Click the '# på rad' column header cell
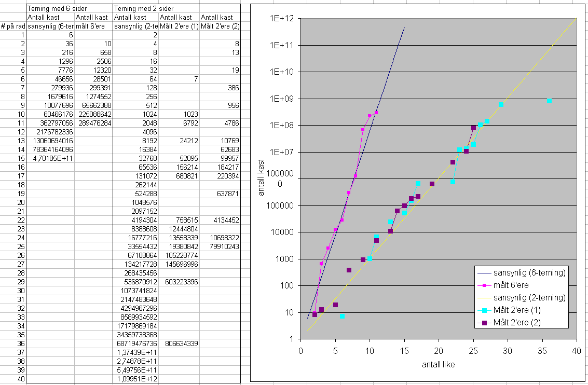The width and height of the screenshot is (588, 385). tap(13, 26)
